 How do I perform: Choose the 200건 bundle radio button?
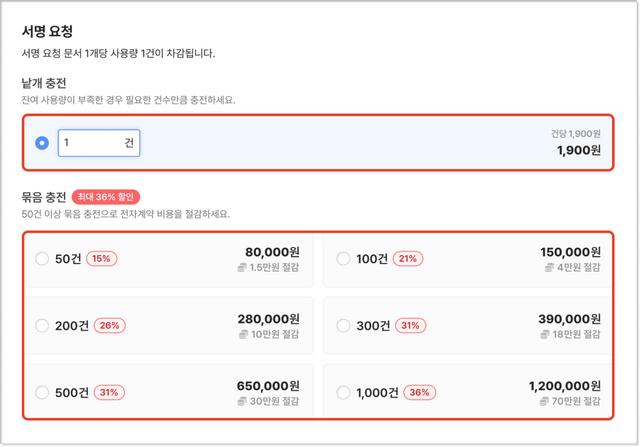click(x=42, y=325)
